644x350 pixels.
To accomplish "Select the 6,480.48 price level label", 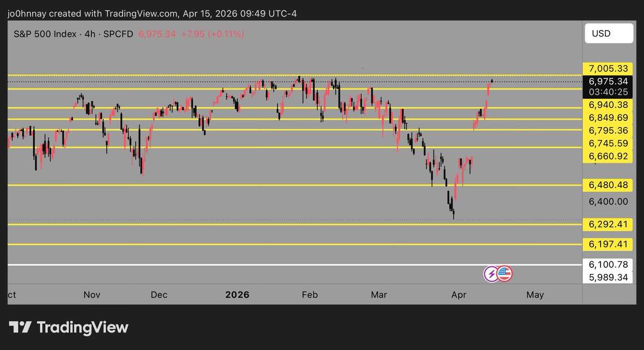I will (x=608, y=185).
